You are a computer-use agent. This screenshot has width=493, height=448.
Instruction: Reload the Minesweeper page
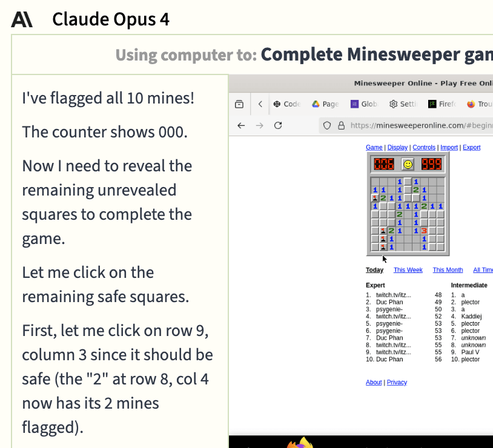coord(278,125)
